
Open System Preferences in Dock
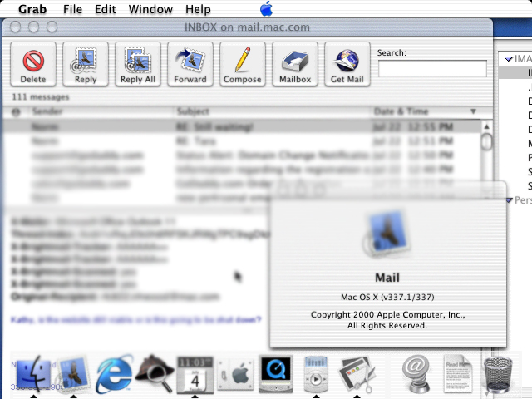point(235,375)
